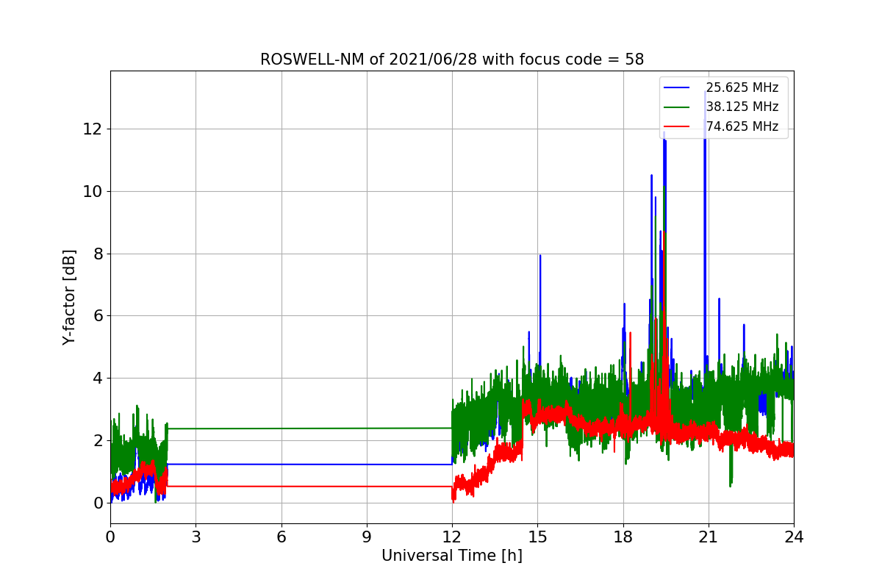Click the Universal Time [h] axis label
This screenshot has height=588, width=882.
[451, 556]
